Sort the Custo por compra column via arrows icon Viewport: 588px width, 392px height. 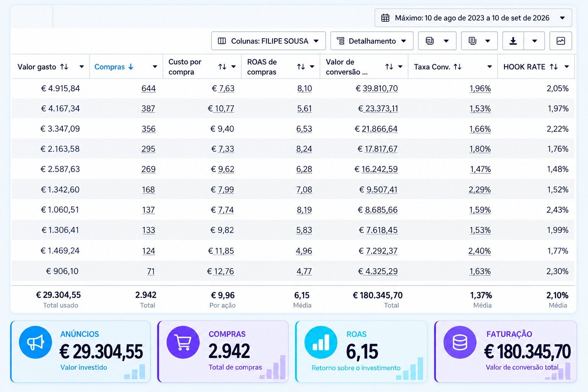pyautogui.click(x=222, y=67)
